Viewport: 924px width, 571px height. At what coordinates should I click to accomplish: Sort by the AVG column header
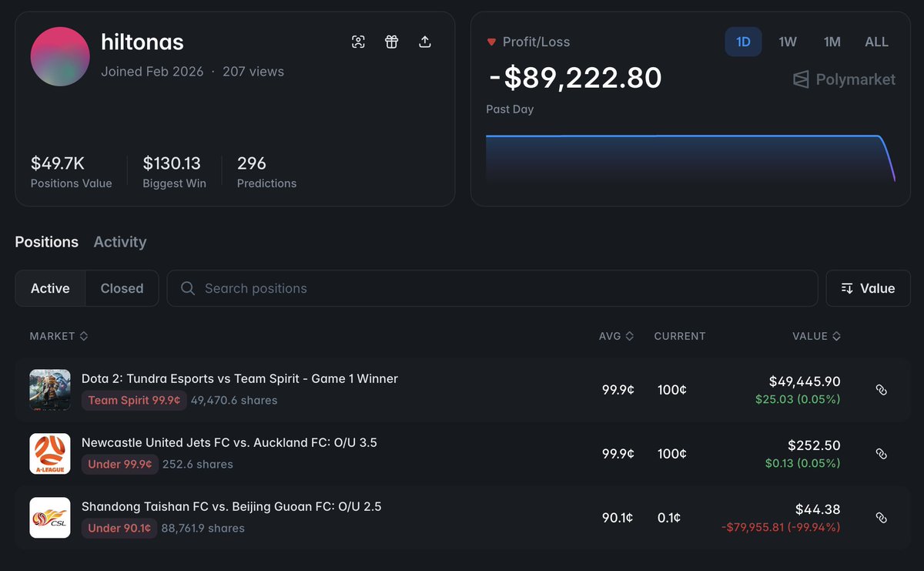pyautogui.click(x=616, y=336)
